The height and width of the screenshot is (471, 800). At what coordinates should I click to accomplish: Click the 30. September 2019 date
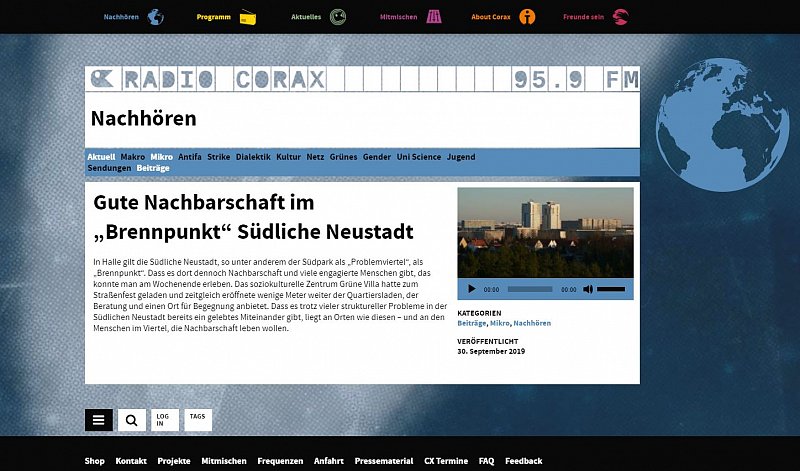491,351
